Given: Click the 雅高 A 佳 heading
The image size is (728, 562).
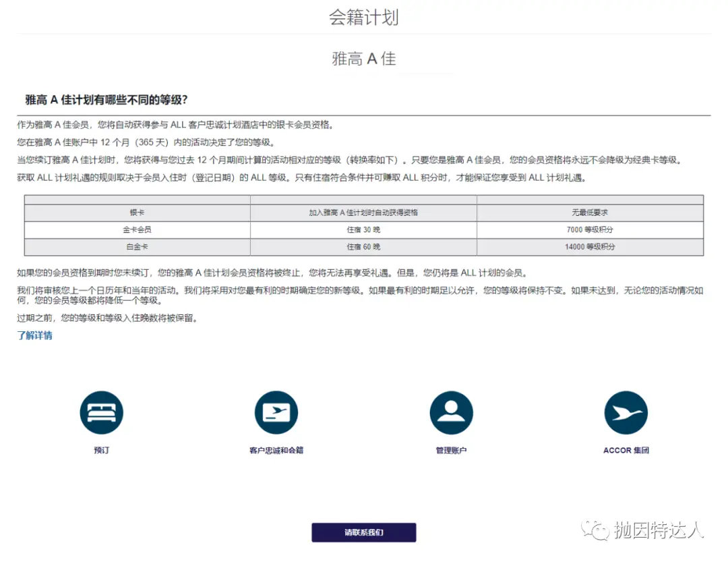Looking at the screenshot, I should (x=363, y=58).
